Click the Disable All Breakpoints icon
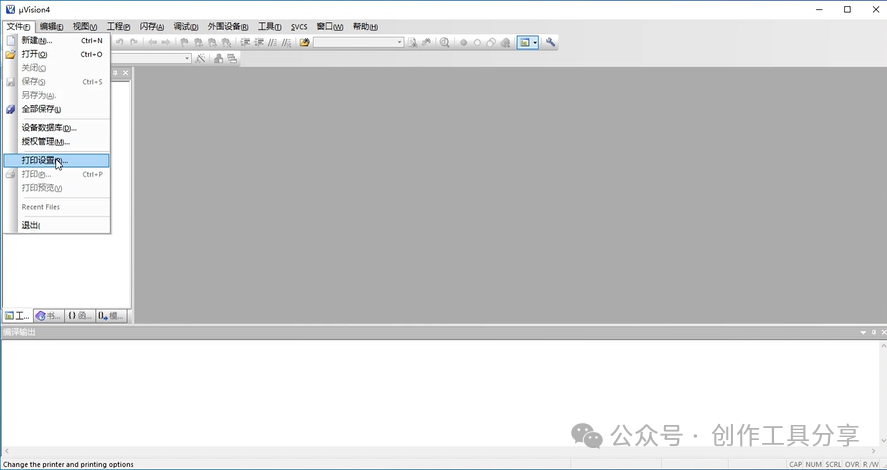 (x=491, y=42)
